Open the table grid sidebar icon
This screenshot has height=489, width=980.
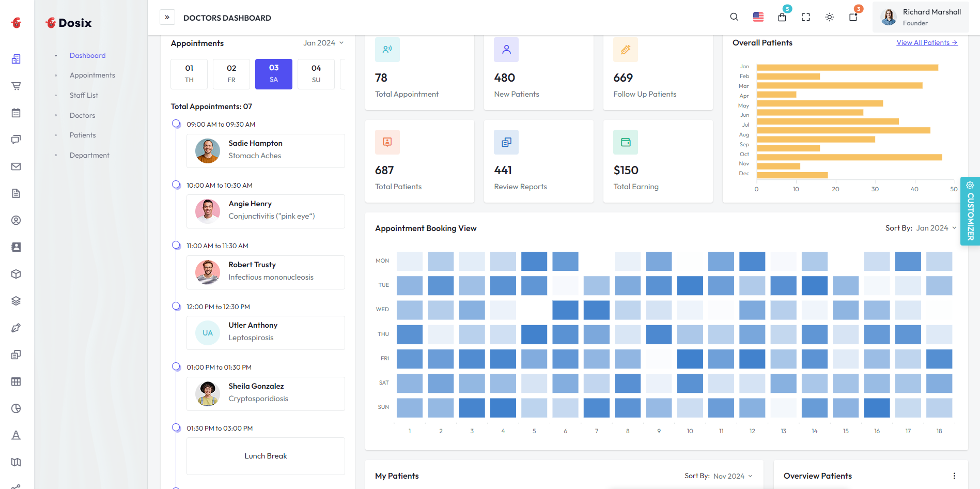pos(16,381)
